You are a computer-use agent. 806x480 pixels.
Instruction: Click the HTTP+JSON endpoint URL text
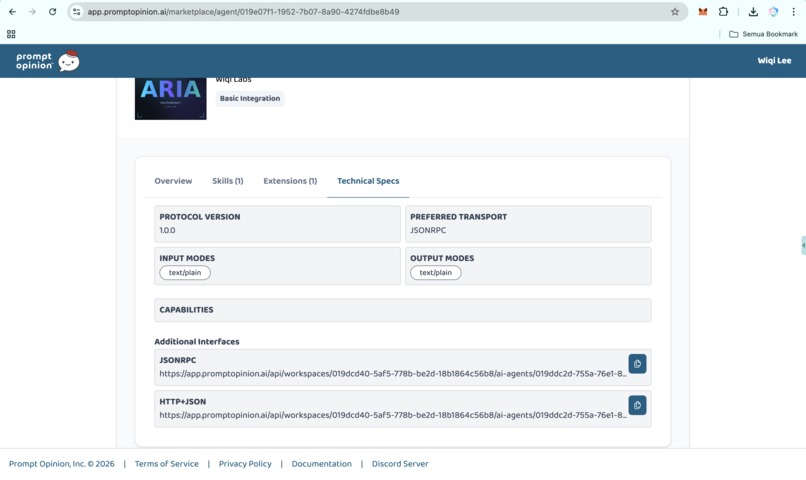click(393, 415)
